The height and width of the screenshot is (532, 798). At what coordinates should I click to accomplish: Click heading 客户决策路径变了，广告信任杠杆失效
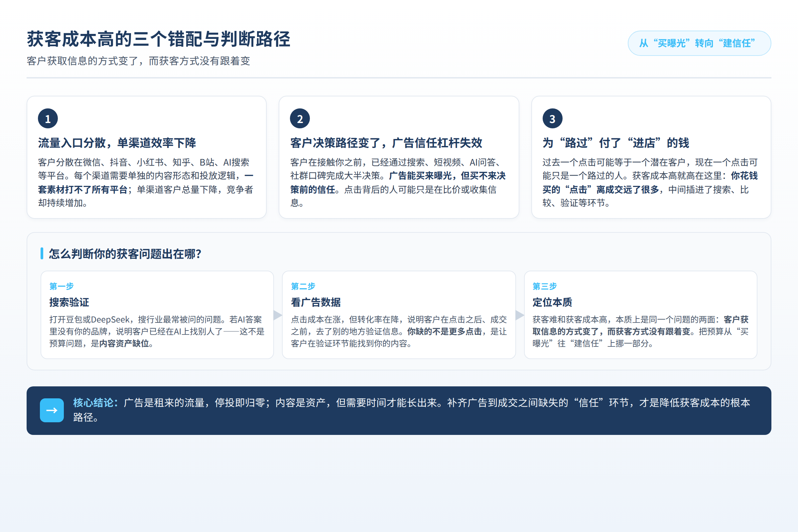point(386,143)
